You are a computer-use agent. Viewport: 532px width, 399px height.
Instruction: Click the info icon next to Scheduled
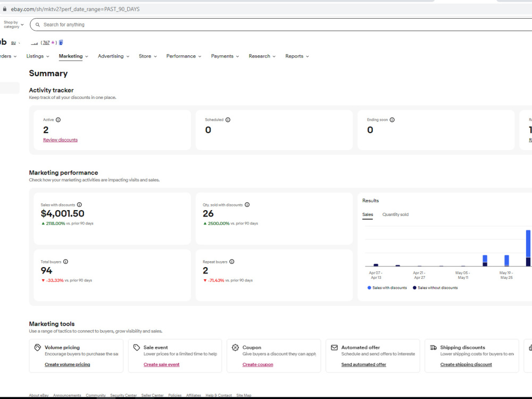(x=228, y=120)
